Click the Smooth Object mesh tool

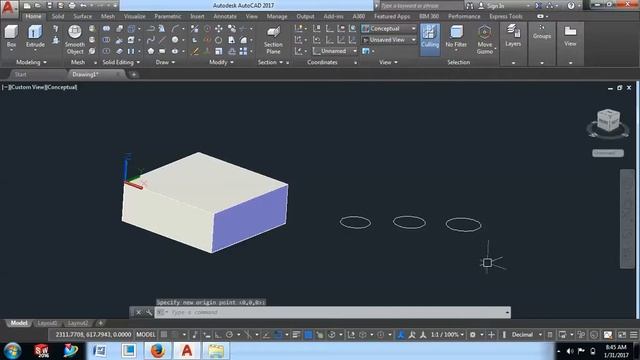pos(75,40)
